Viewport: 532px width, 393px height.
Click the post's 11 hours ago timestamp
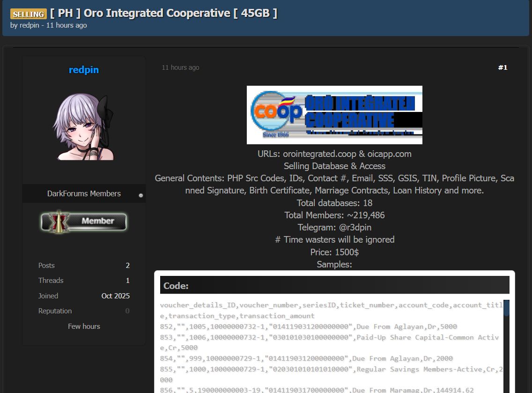pyautogui.click(x=180, y=67)
